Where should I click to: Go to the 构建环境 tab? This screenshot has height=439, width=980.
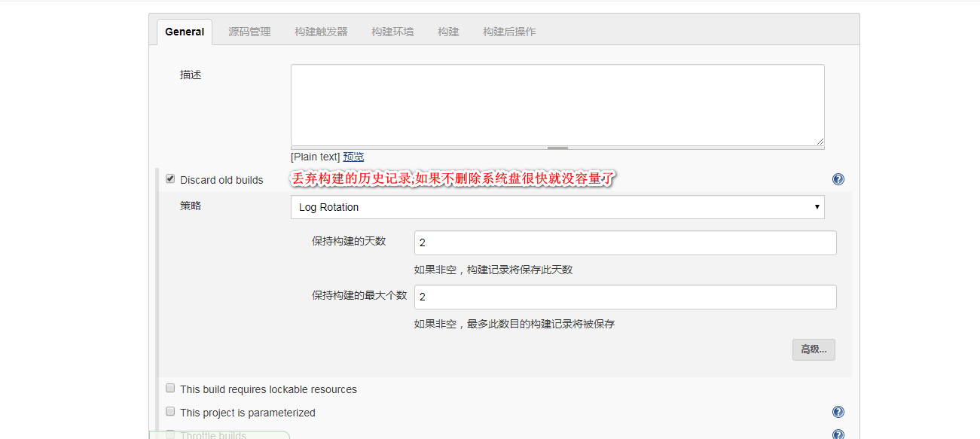tap(392, 32)
